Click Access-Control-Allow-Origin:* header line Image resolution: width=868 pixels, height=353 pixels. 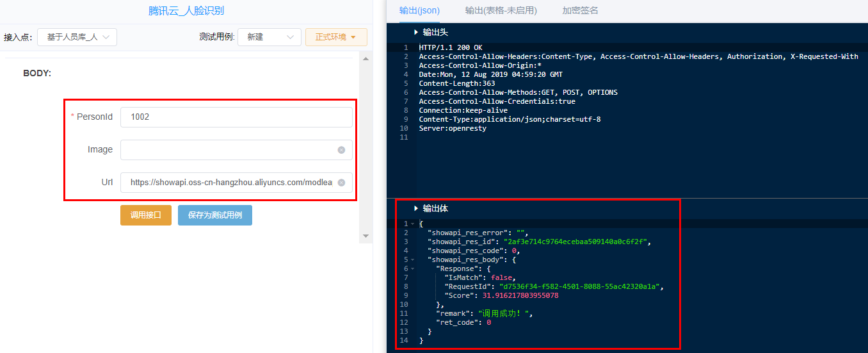(480, 65)
